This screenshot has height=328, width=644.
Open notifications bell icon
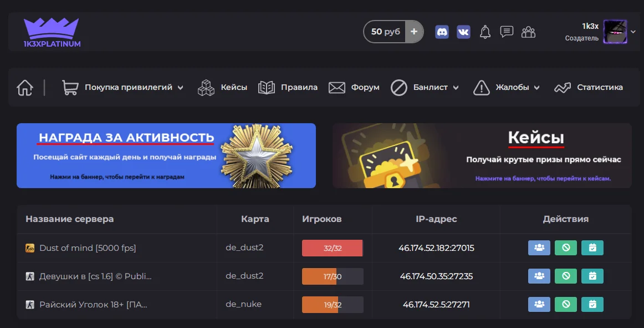point(485,32)
